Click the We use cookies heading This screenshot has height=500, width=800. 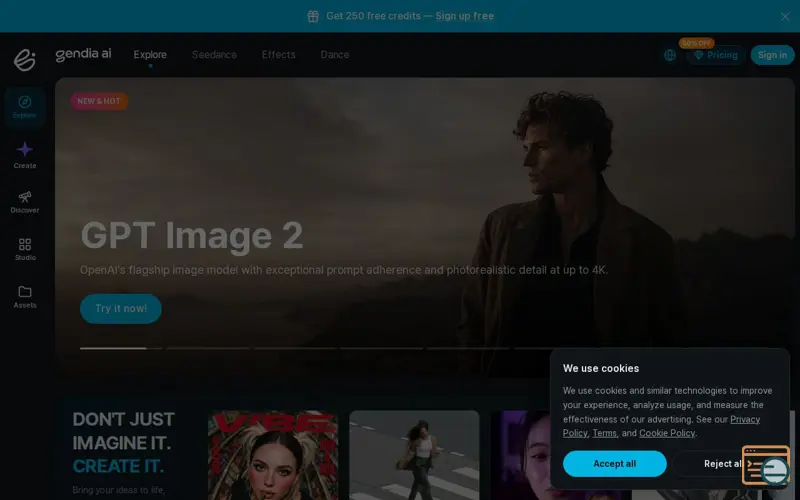tap(601, 368)
